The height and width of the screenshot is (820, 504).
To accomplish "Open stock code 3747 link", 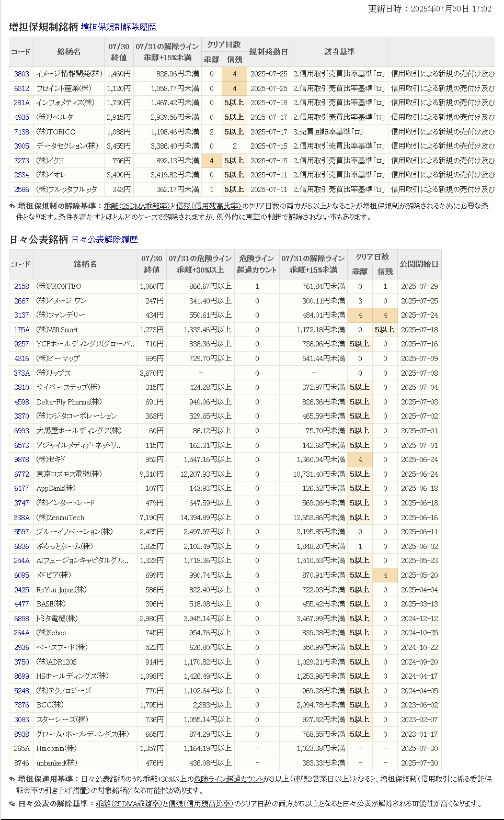I will (x=21, y=503).
